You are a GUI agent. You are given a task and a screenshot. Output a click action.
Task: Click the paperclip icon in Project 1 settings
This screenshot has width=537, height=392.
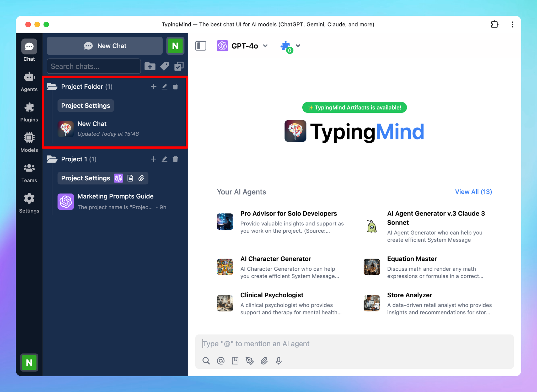(x=141, y=178)
